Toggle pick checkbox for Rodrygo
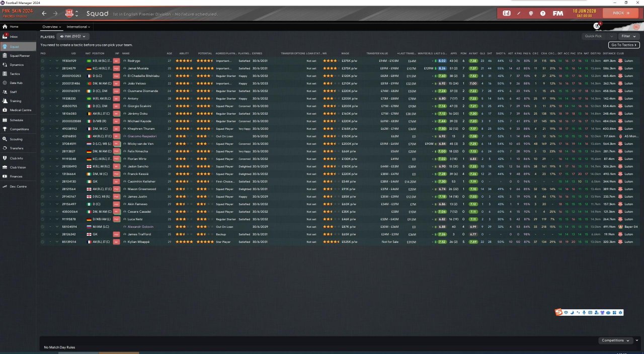This screenshot has width=644, height=354. click(x=43, y=61)
